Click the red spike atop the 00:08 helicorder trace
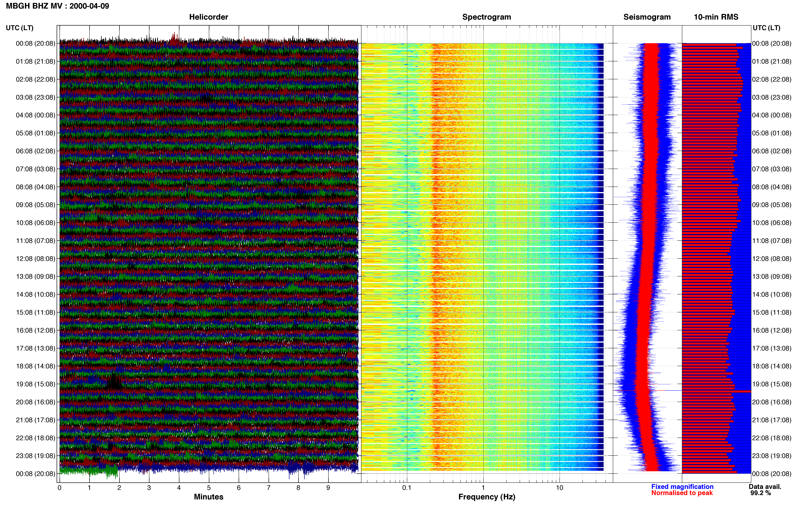812x508 pixels. coord(174,38)
